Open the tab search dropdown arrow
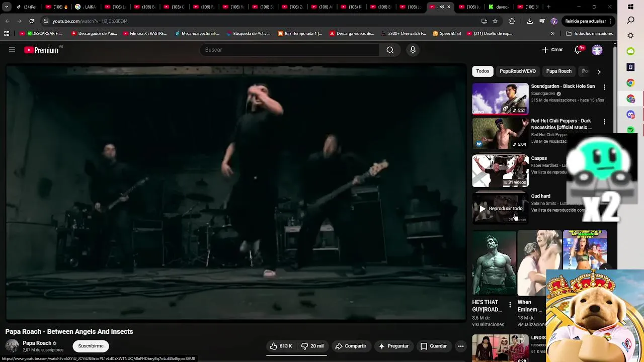Viewport: 644px width, 362px height. pos(7,7)
